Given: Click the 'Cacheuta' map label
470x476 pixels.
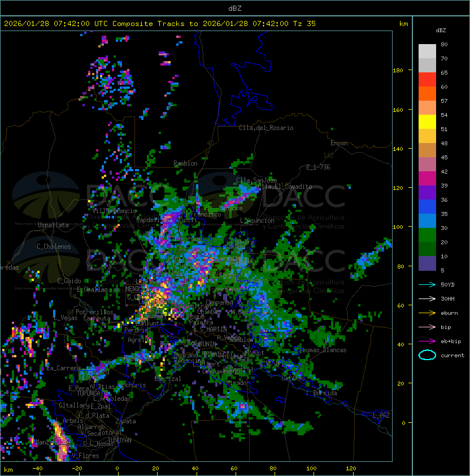Looking at the screenshot, I should [97, 318].
